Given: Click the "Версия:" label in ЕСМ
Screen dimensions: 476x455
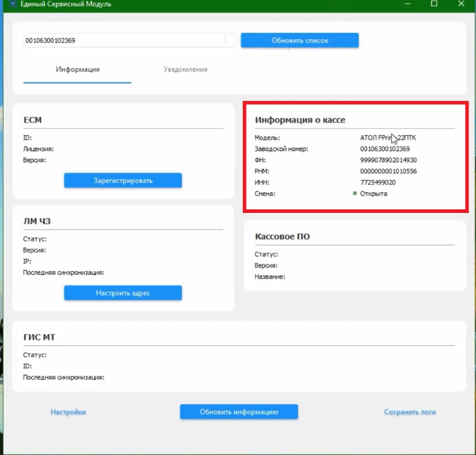Looking at the screenshot, I should click(34, 160).
